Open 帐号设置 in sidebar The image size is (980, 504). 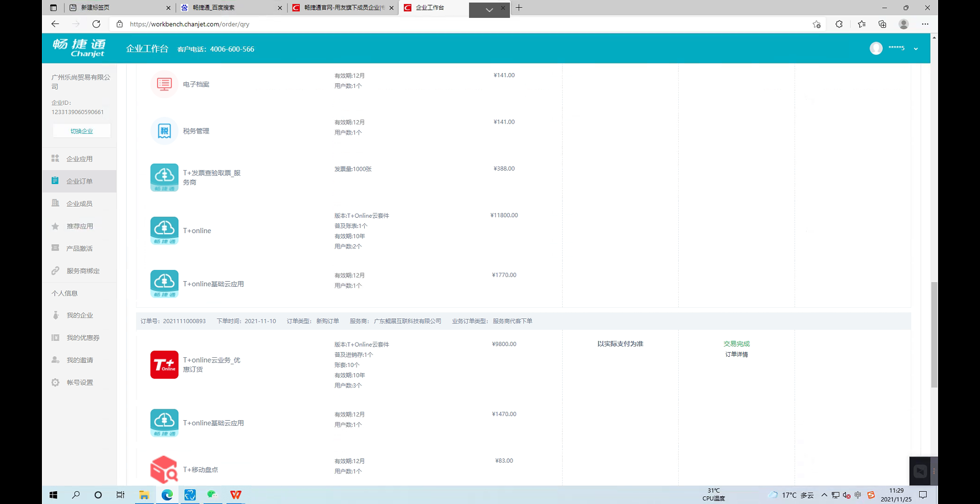click(79, 383)
